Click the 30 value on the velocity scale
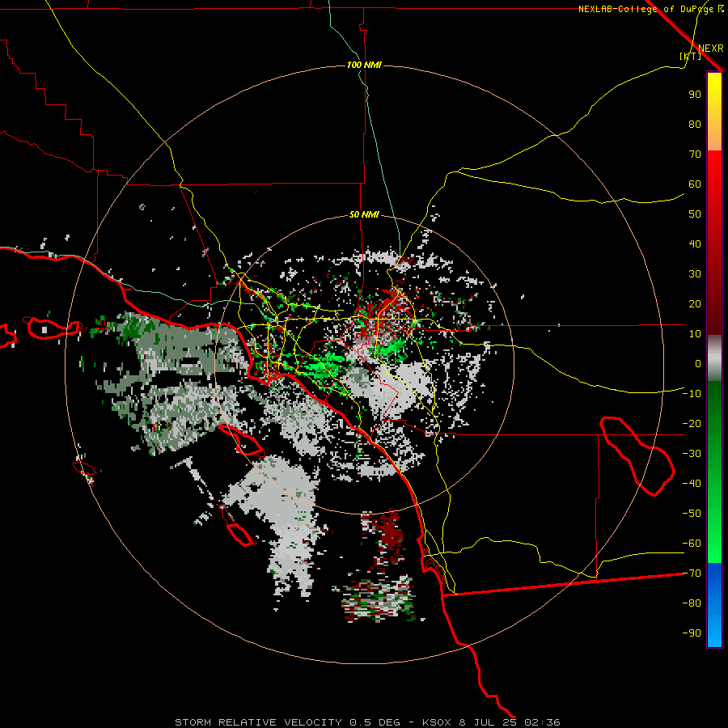 click(695, 274)
